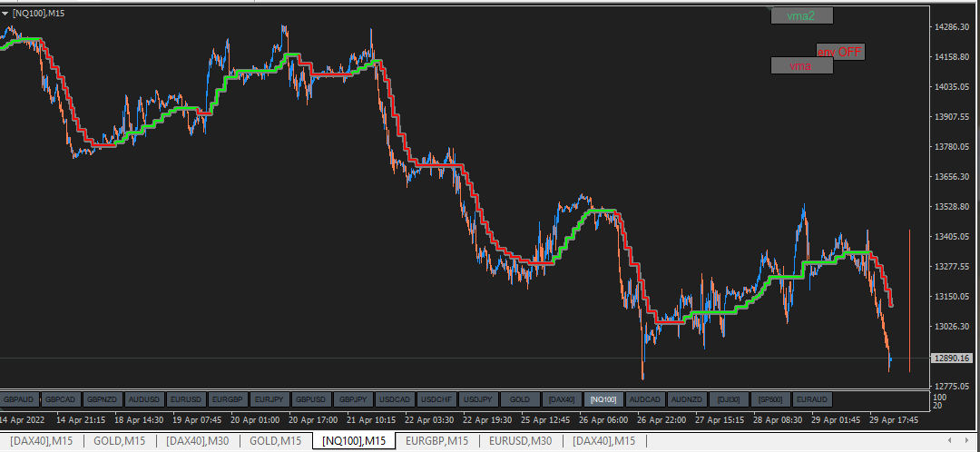Click the tab bar scroll left arrow
980x452 pixels.
949,441
